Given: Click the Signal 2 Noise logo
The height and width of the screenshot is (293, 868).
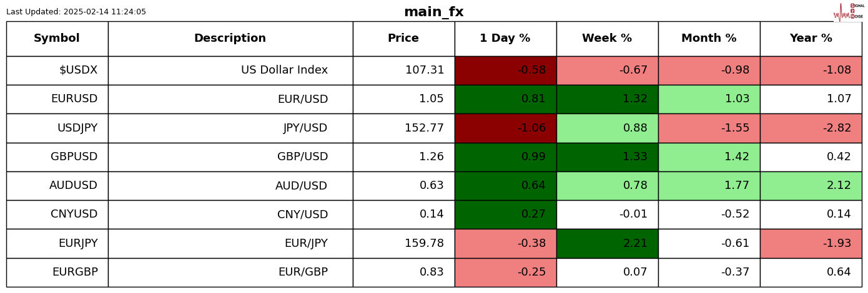Looking at the screenshot, I should (849, 12).
